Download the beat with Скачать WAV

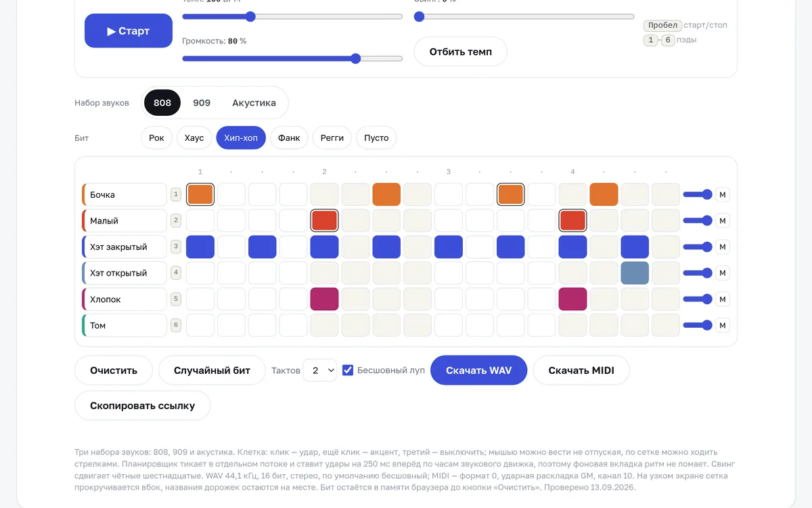[479, 371]
